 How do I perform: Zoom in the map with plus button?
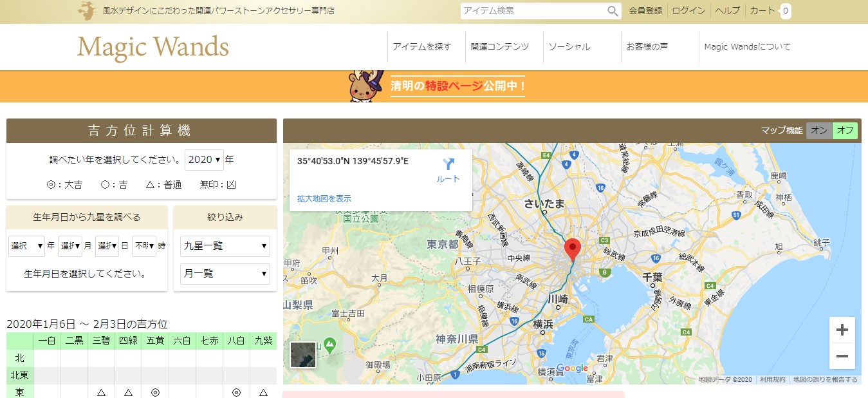click(842, 330)
